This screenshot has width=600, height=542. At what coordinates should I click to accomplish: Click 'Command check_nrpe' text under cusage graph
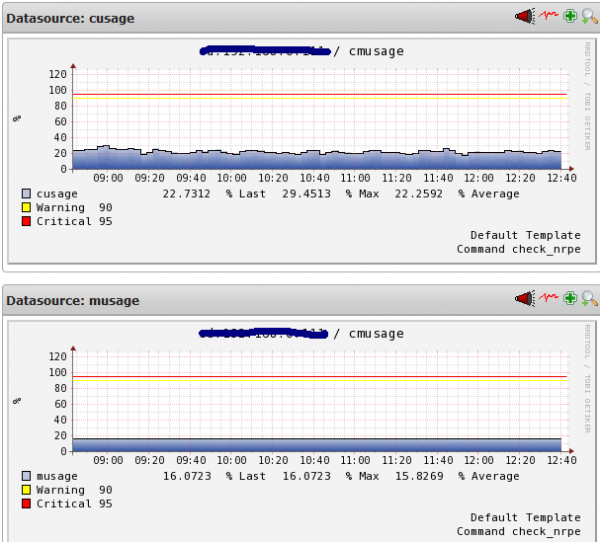pyautogui.click(x=518, y=249)
